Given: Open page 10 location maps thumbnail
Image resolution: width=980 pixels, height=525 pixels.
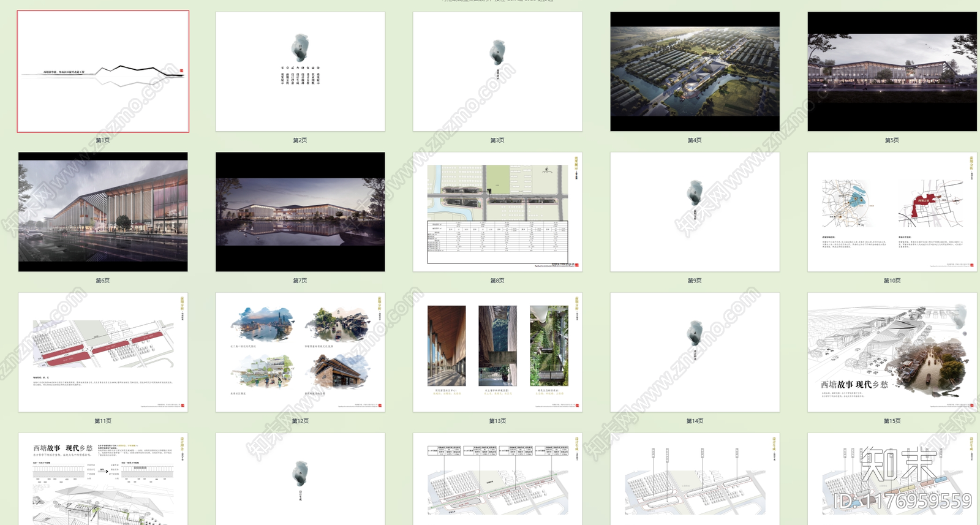Looking at the screenshot, I should [x=892, y=212].
